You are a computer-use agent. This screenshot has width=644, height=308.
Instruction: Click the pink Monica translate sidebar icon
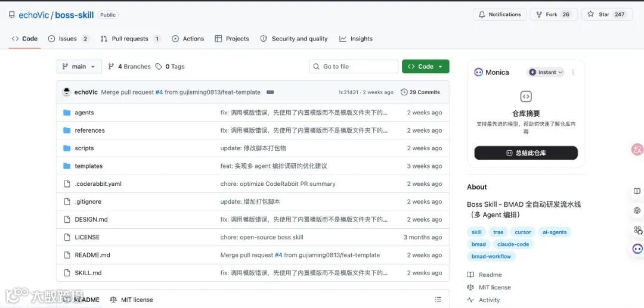coord(637,150)
